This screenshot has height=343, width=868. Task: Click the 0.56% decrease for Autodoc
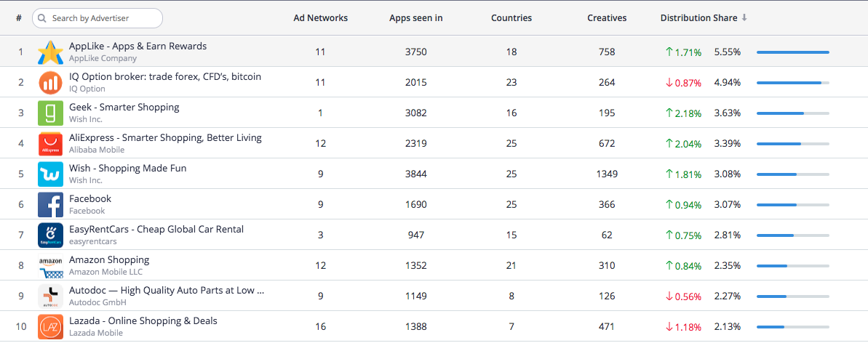pyautogui.click(x=684, y=296)
